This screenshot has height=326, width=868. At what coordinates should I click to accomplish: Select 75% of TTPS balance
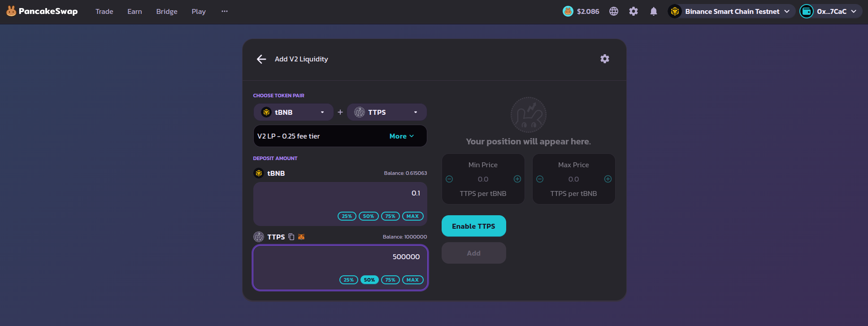391,280
